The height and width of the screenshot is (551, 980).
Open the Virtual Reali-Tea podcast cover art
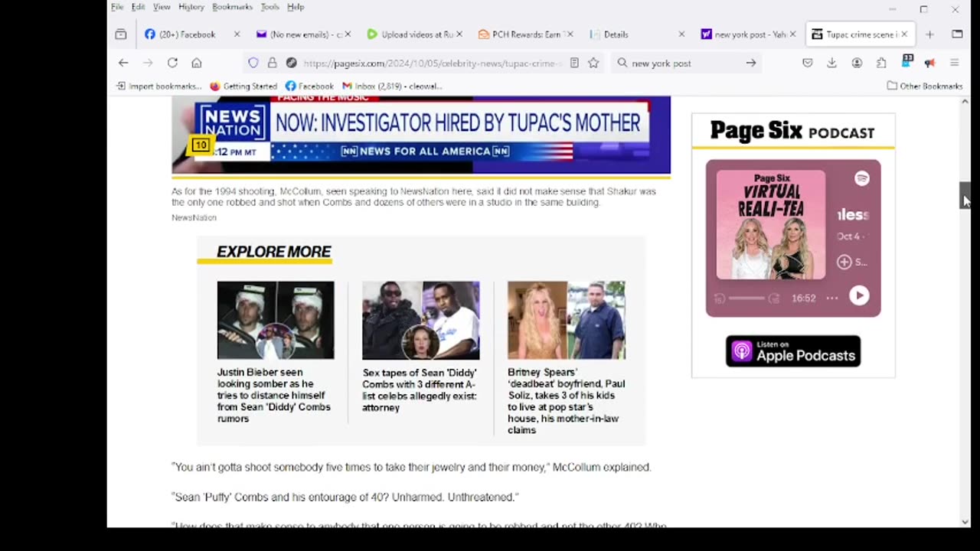pyautogui.click(x=771, y=225)
